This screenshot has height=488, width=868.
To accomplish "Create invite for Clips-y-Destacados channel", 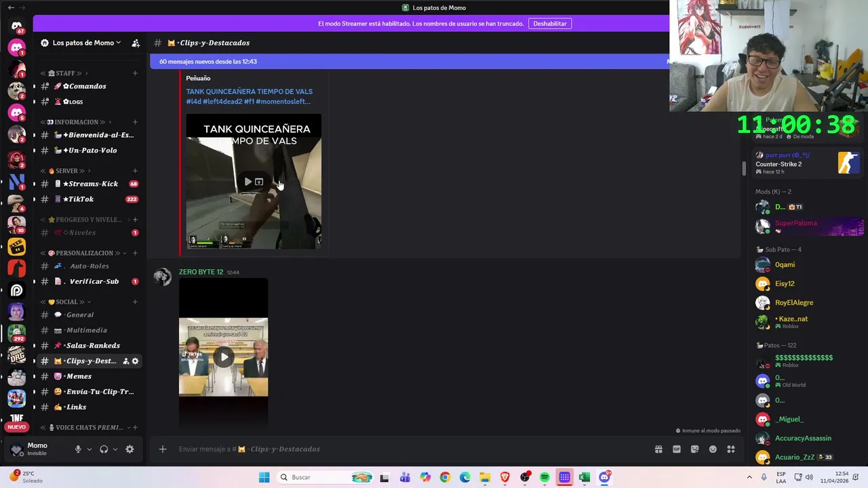I will pyautogui.click(x=125, y=361).
